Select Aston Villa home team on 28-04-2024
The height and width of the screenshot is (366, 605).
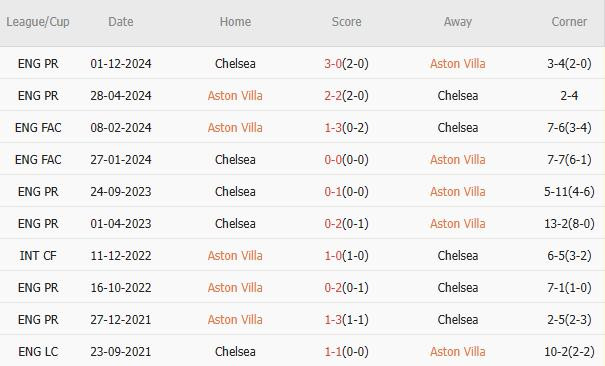[x=235, y=96]
